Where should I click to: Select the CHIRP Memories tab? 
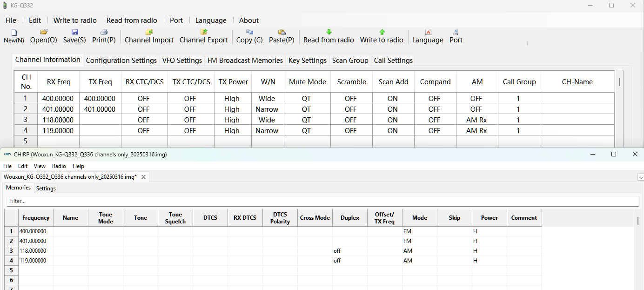tap(18, 188)
